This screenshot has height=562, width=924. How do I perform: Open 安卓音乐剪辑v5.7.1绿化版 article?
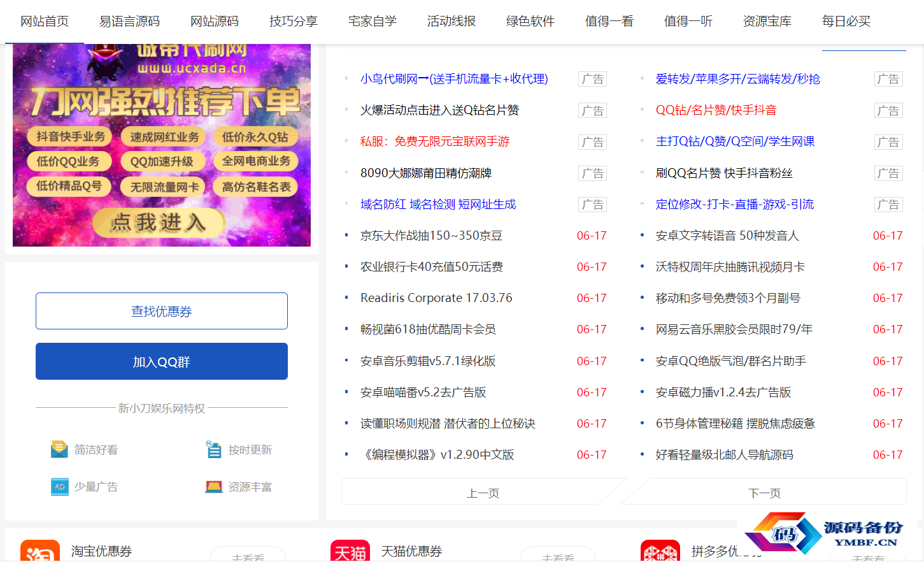[x=428, y=361]
